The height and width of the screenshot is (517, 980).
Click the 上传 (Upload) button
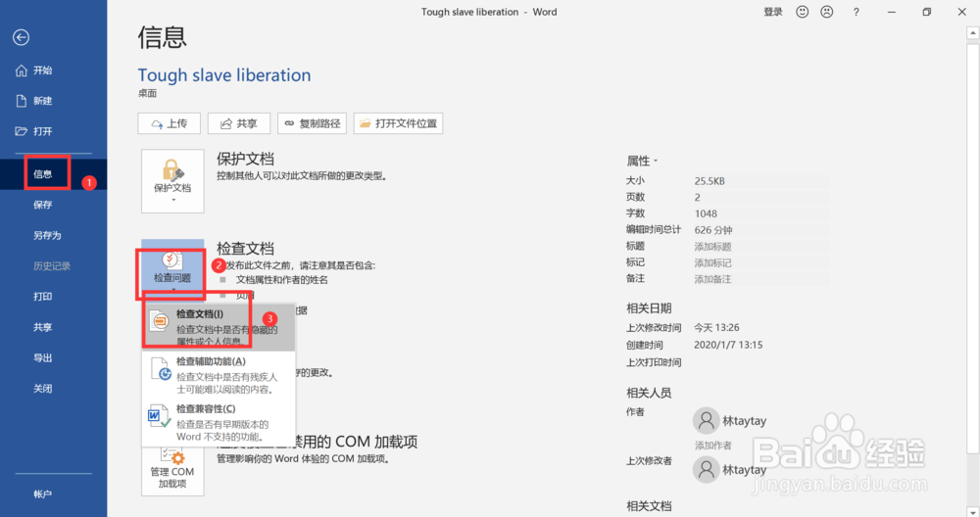[x=169, y=123]
